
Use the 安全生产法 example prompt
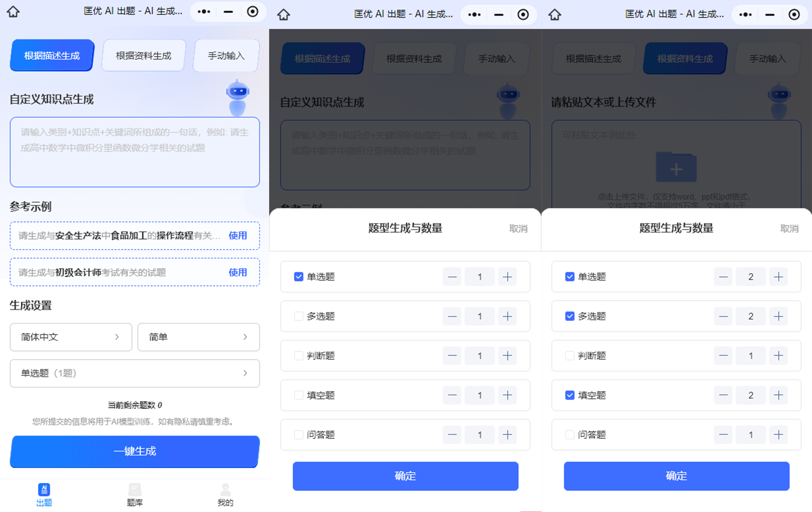(238, 236)
